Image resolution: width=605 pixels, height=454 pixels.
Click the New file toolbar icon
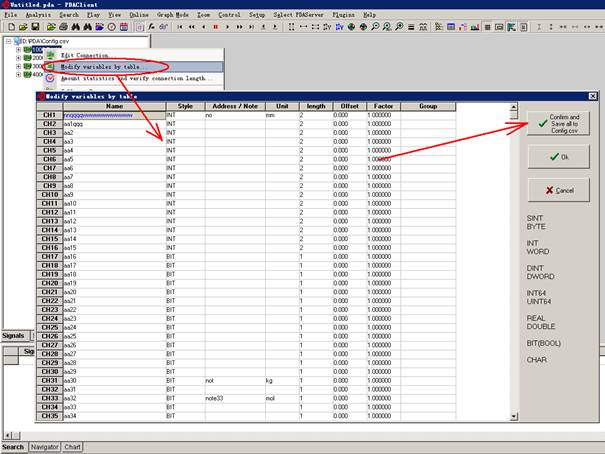(8, 27)
